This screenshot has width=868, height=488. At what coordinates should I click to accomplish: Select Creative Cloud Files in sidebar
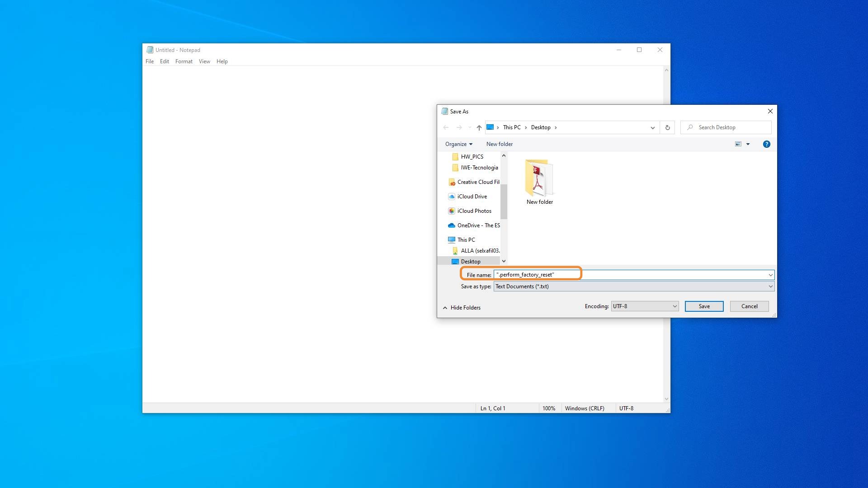click(x=478, y=182)
